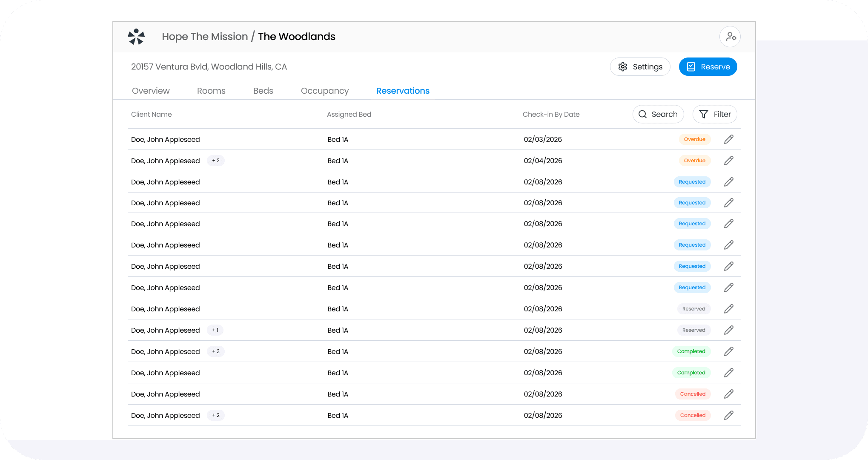Open the Settings button
Viewport: 868px width, 460px height.
coord(640,67)
